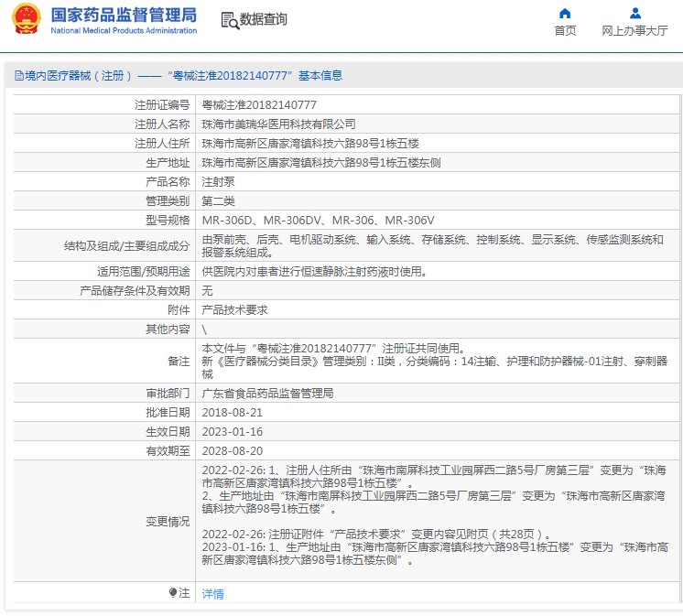The width and height of the screenshot is (683, 616).
Task: Select 珠海市美瑞华医用科技有限公司 text
Action: tap(278, 124)
